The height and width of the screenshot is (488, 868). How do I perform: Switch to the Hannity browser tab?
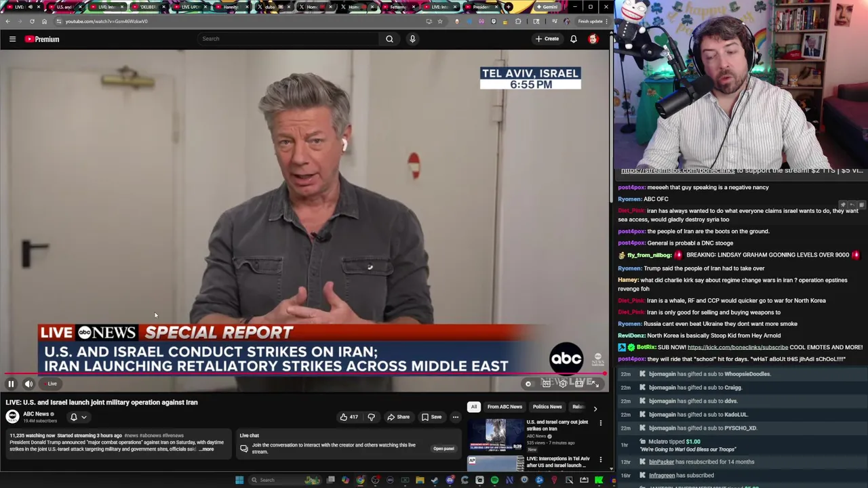[x=232, y=7]
